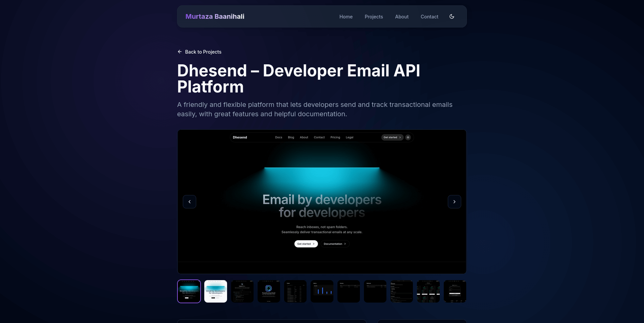Show the Integrate code snippet thumbnail
This screenshot has height=323, width=644.
(x=242, y=291)
